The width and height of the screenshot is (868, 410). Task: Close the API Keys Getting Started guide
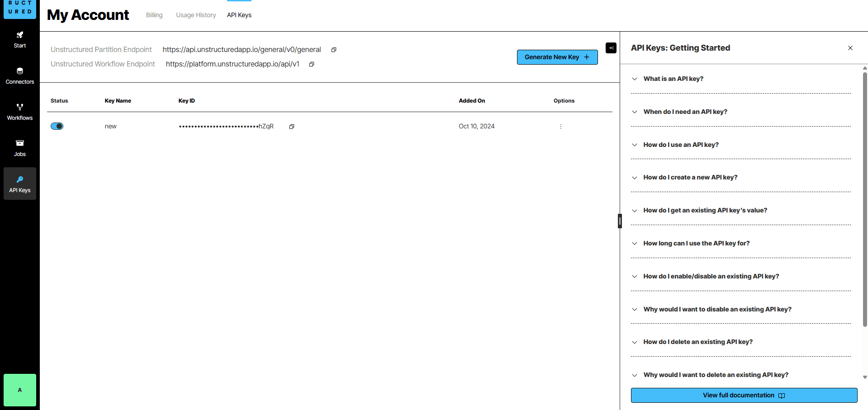point(850,48)
